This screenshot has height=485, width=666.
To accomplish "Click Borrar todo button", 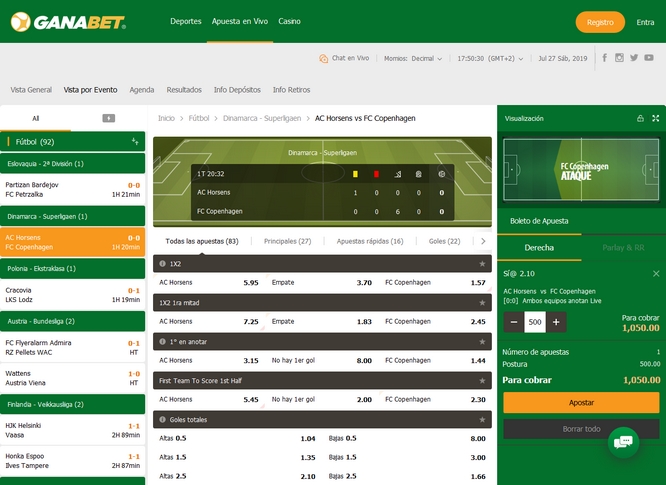I will pos(581,429).
